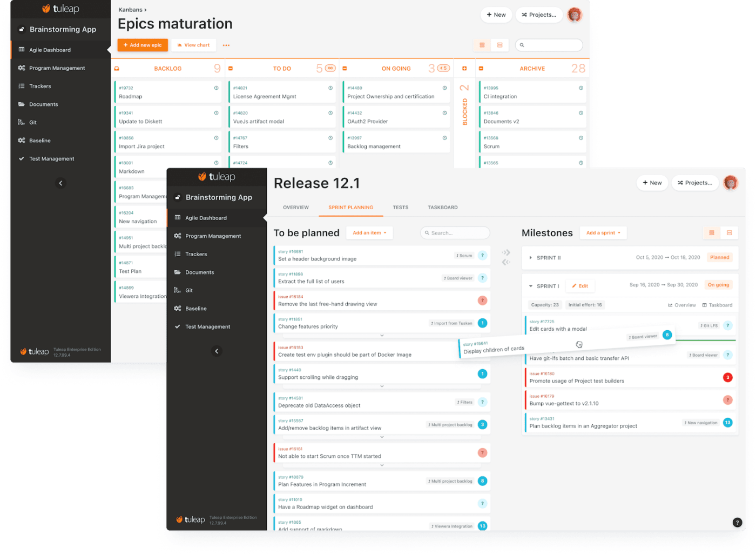Click the Kanbans breadcrumb link
Screen dimensions: 756x554
click(130, 10)
